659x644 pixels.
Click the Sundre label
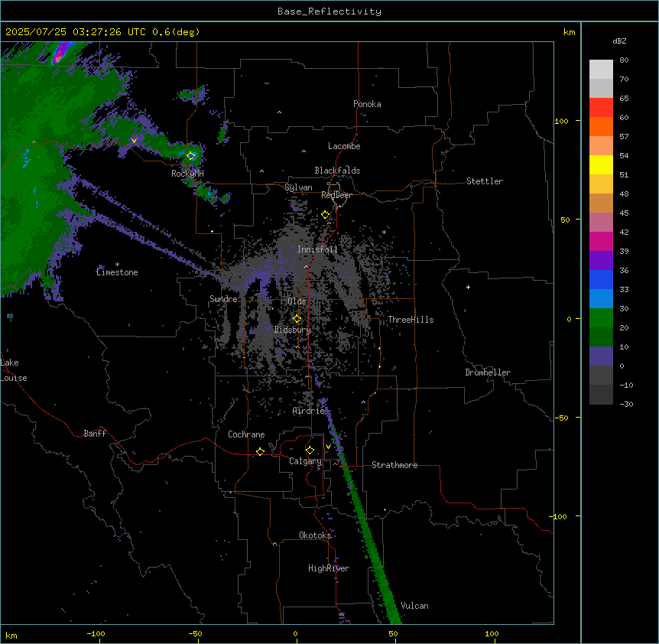coord(223,299)
